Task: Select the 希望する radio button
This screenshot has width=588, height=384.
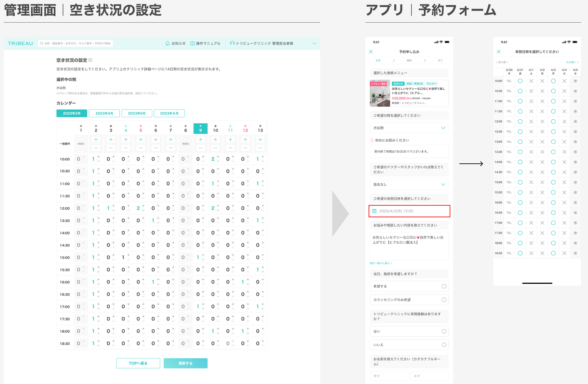Action: (444, 286)
